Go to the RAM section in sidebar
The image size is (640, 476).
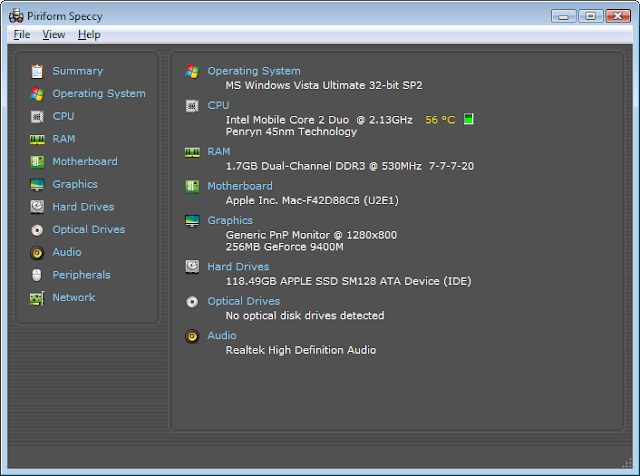[x=64, y=139]
